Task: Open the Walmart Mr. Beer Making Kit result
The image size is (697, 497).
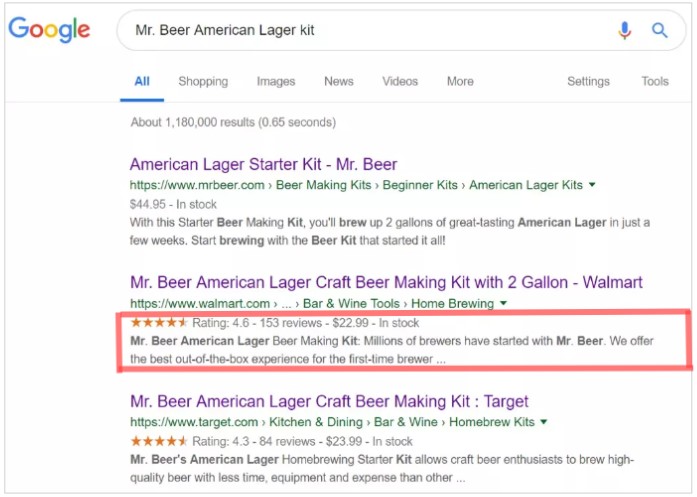Action: [386, 282]
